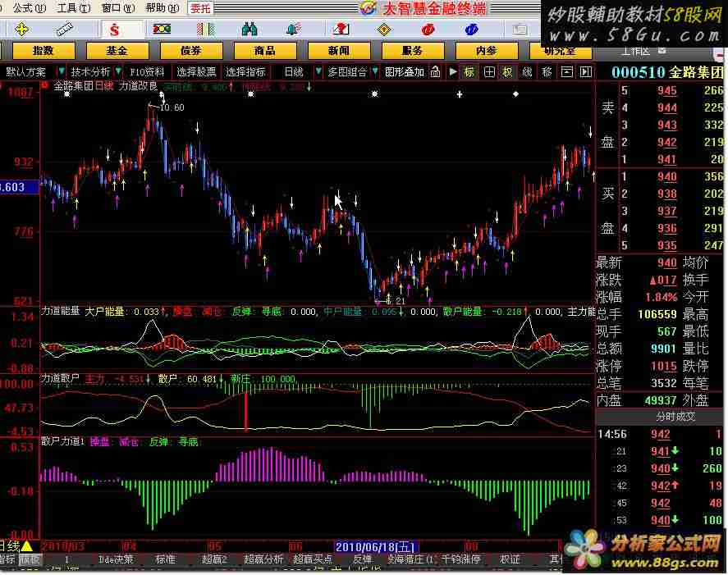Image resolution: width=728 pixels, height=575 pixels.
Task: Expand dropdown arrow after 日线
Action: click(x=318, y=72)
